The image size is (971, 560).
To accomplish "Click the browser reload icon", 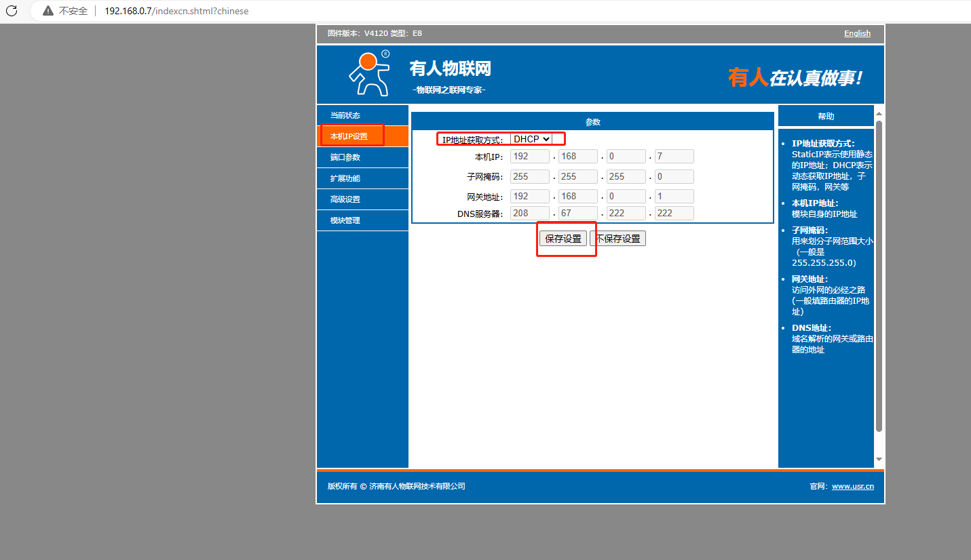I will (12, 11).
